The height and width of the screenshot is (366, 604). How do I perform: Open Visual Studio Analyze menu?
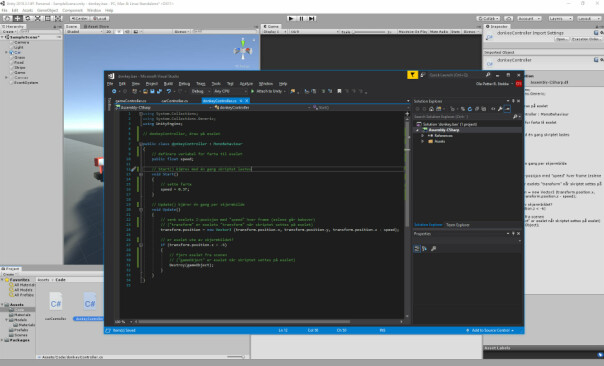(246, 84)
